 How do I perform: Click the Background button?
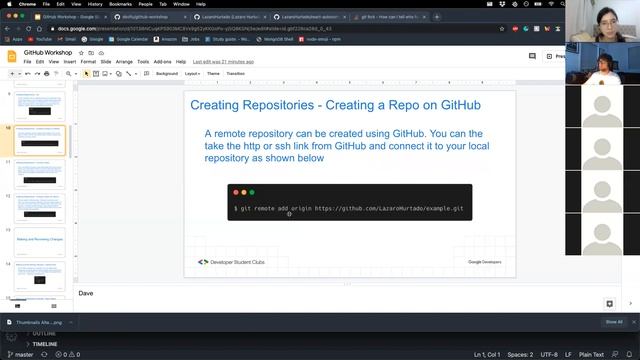pos(167,74)
